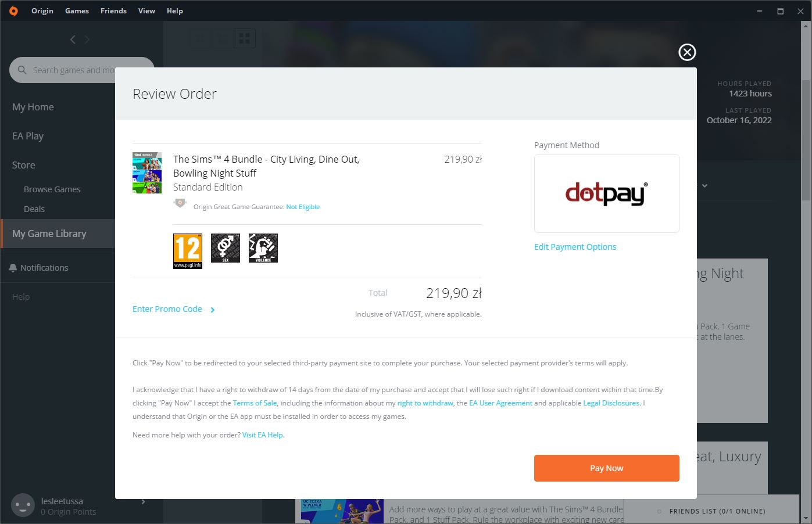Click The Sims 4 Bundle cover thumbnail
The image size is (812, 524).
coord(147,173)
